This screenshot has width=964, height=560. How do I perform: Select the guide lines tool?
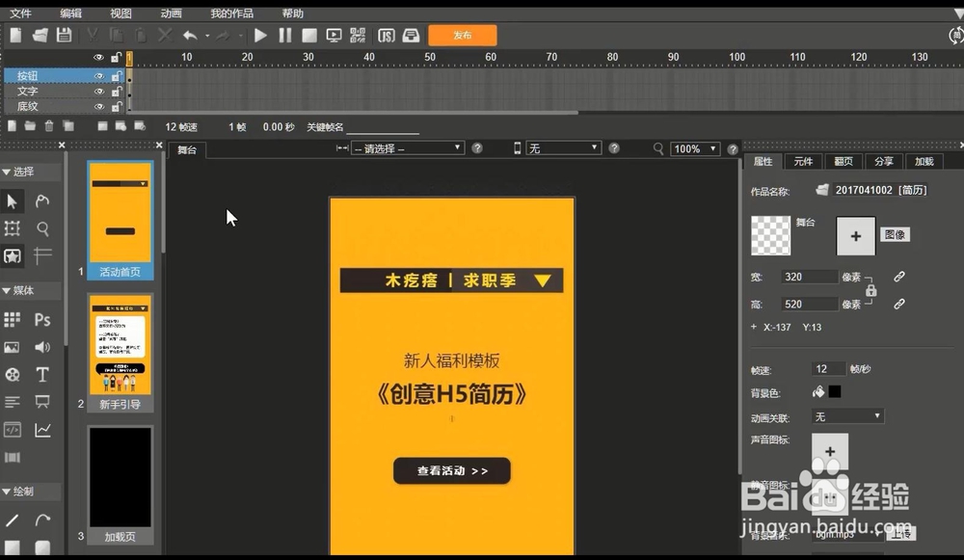click(42, 255)
